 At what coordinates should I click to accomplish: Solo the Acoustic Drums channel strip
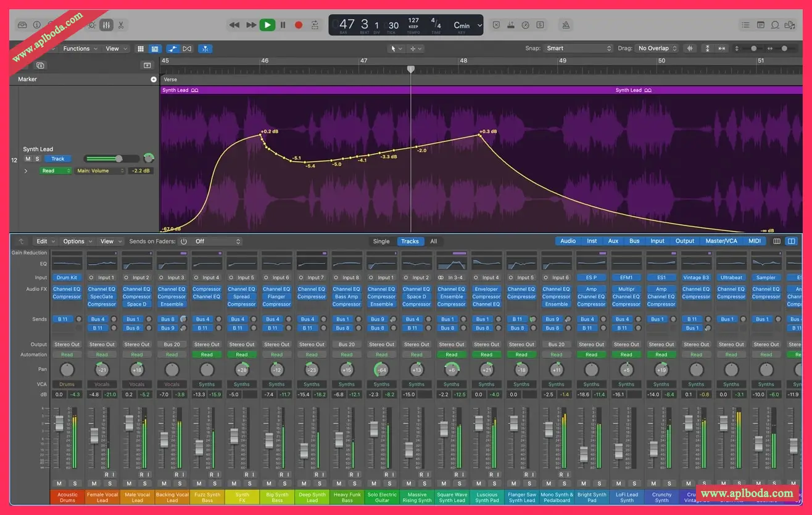[74, 484]
